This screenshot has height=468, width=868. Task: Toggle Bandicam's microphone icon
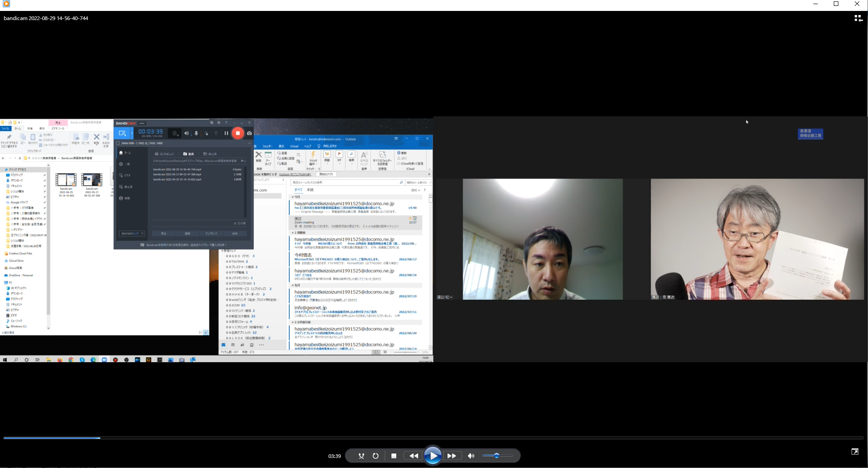click(x=197, y=133)
